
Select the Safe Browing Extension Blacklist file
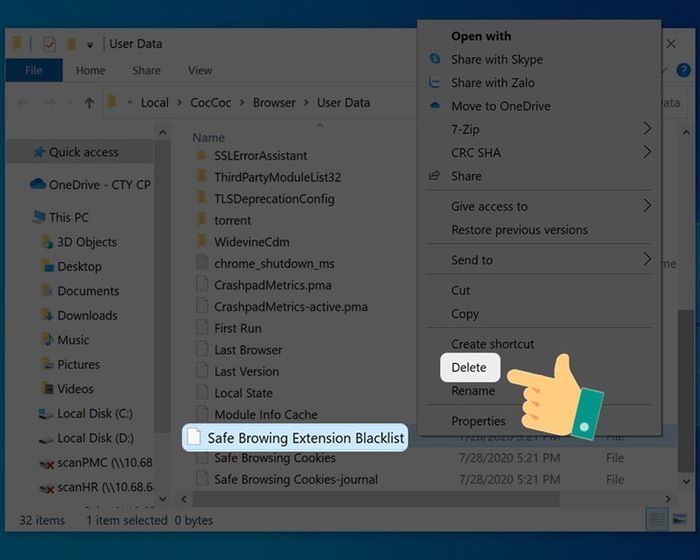295,438
